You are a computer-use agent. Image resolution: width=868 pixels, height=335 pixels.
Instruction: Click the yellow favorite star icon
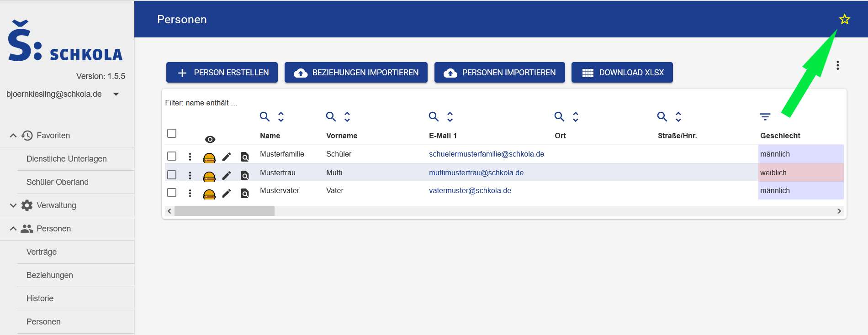[844, 19]
